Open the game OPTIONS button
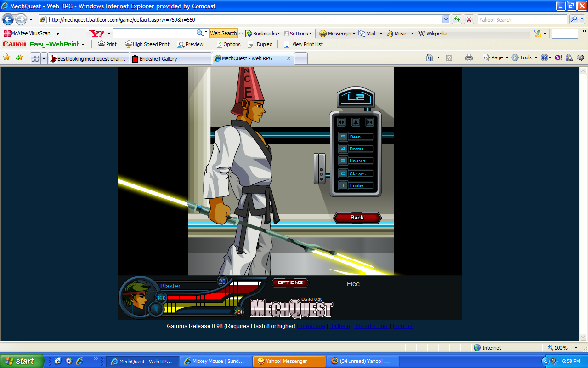 pos(290,282)
